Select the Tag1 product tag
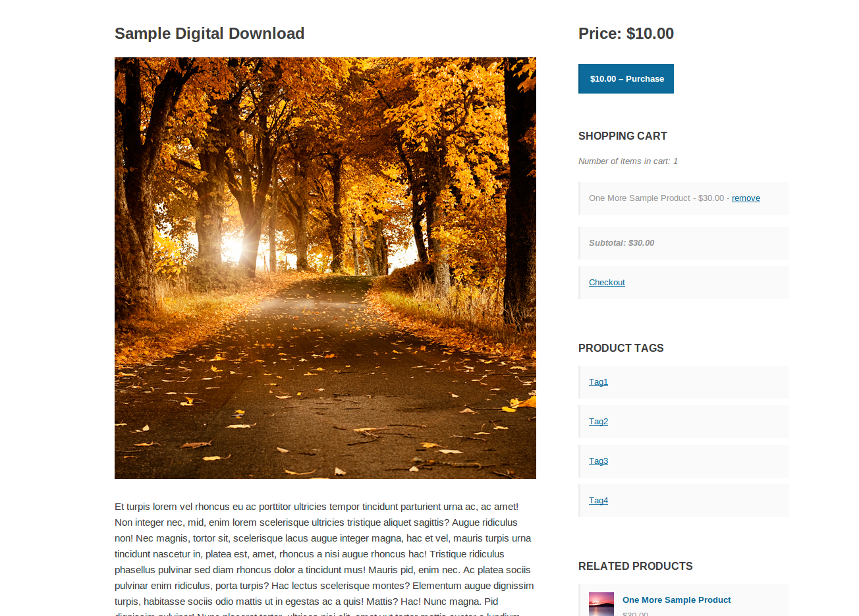Image resolution: width=859 pixels, height=616 pixels. [598, 382]
